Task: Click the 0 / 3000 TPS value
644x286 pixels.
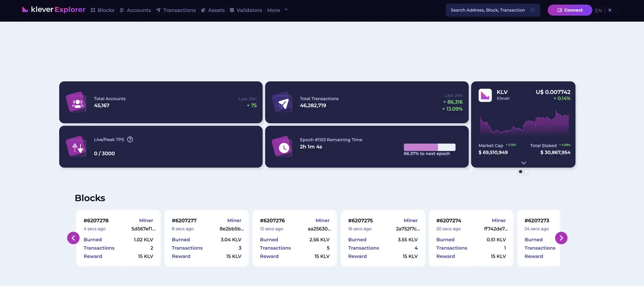Action: (x=104, y=154)
